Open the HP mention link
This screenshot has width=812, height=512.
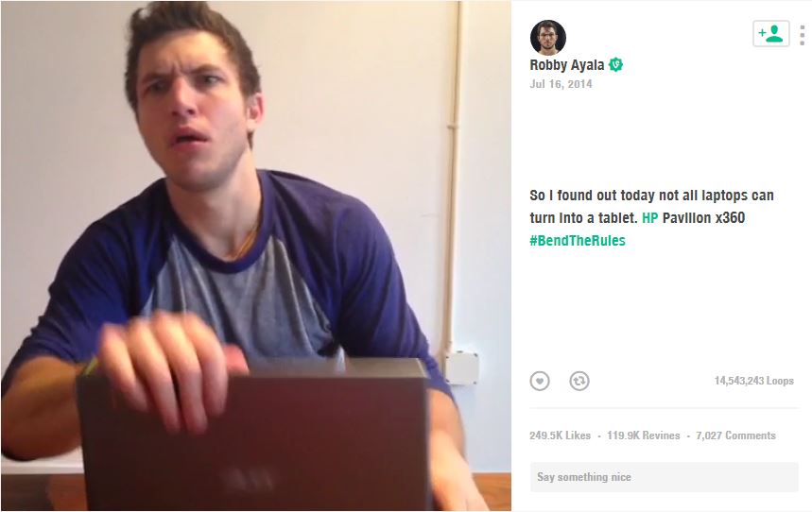coord(650,218)
